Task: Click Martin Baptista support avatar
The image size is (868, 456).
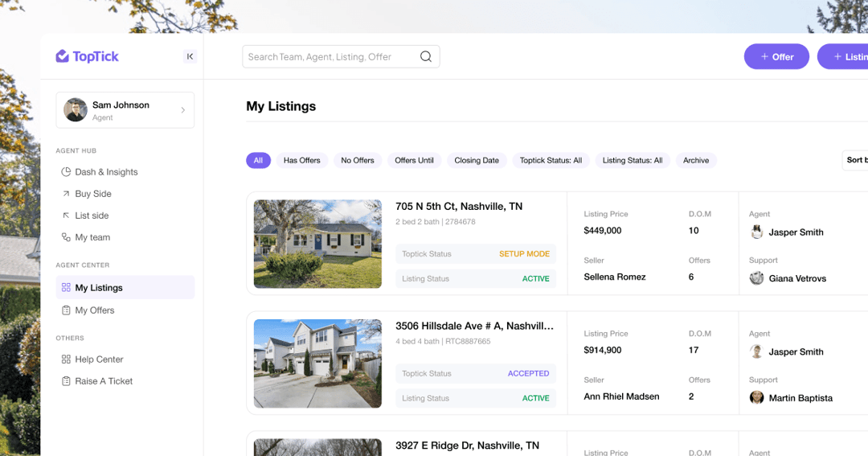Action: 757,397
